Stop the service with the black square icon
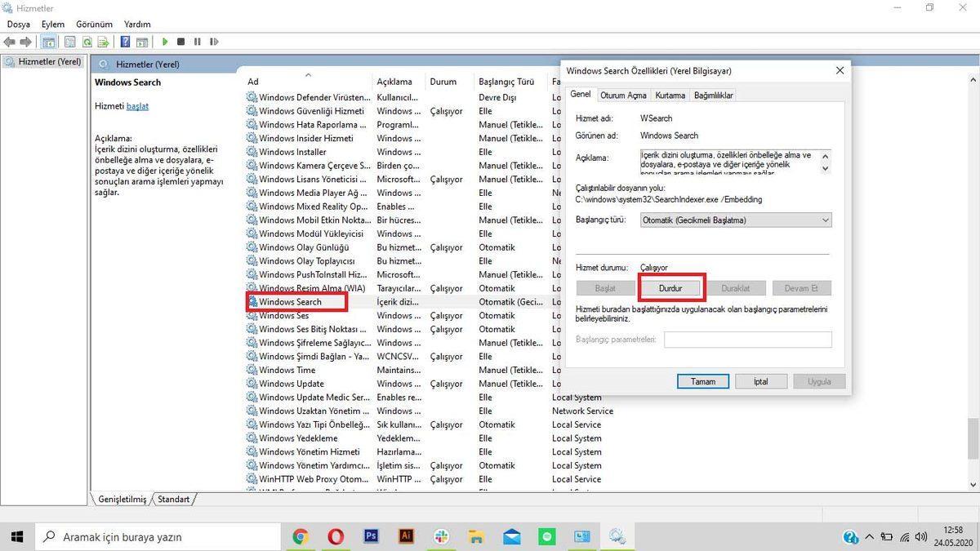 click(x=181, y=42)
